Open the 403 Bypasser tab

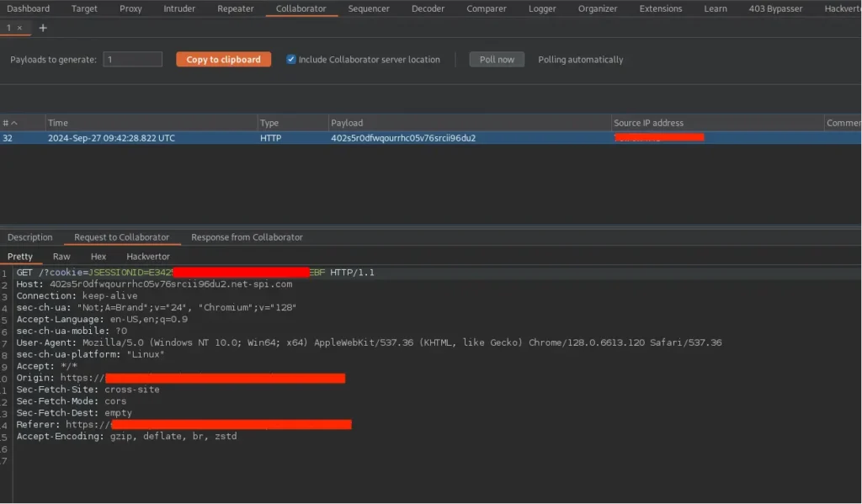point(775,8)
